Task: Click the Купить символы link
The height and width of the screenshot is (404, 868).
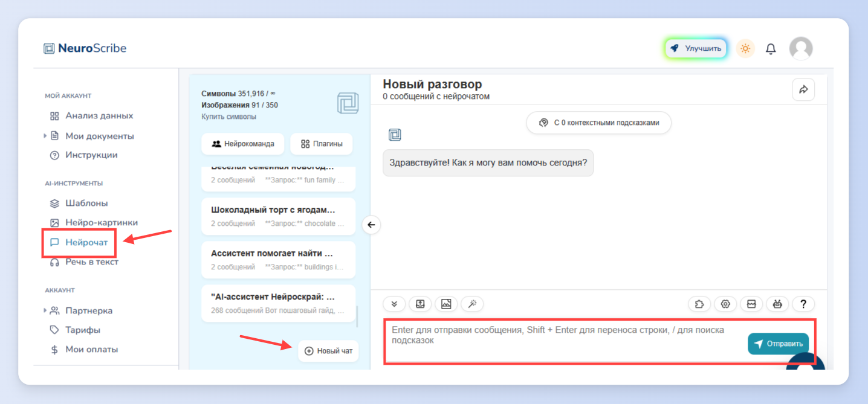Action: [x=228, y=117]
